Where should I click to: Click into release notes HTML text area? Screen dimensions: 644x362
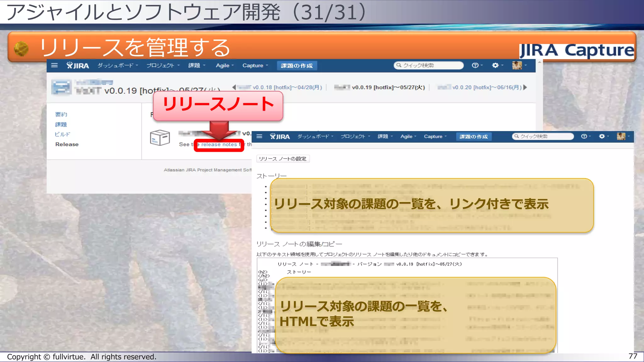[407, 305]
